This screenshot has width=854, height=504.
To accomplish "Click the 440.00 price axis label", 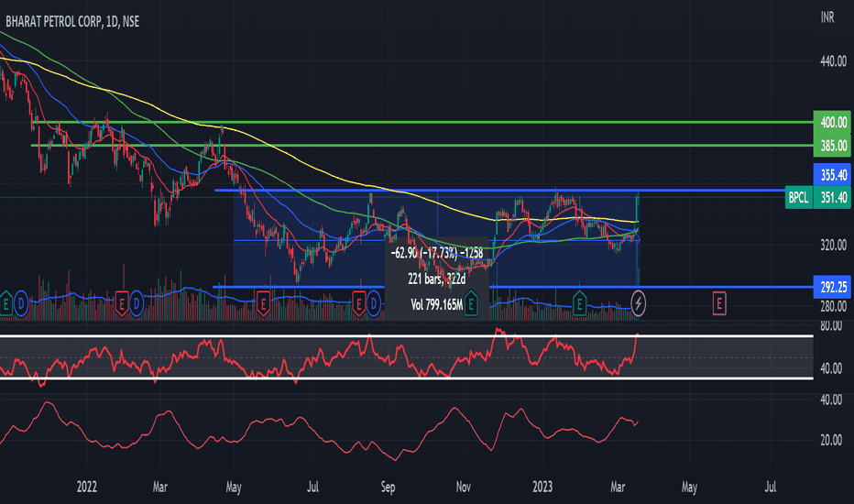I will coord(833,61).
